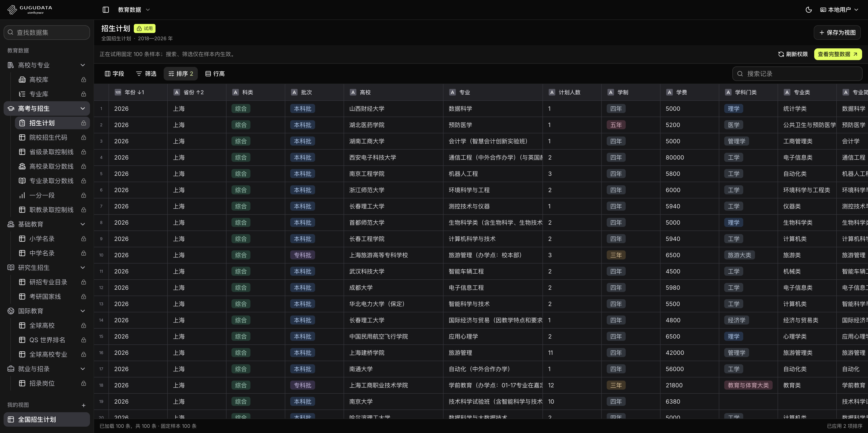The height and width of the screenshot is (433, 868).
Task: Click 保存为视图 button
Action: 837,33
